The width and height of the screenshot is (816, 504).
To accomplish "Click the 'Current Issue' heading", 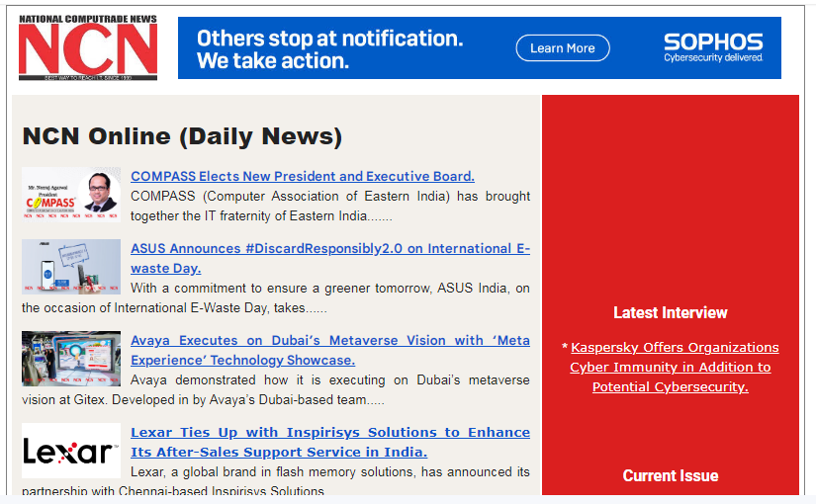I will click(671, 475).
